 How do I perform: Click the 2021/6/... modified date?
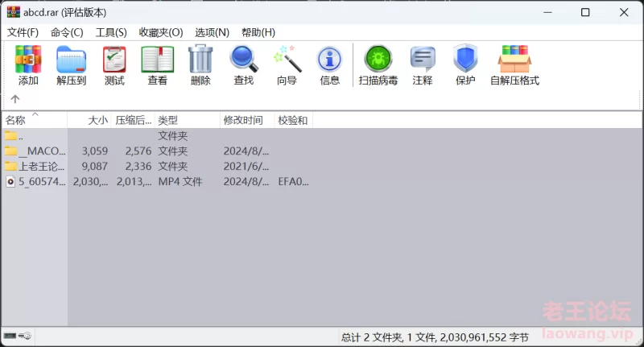coord(246,166)
